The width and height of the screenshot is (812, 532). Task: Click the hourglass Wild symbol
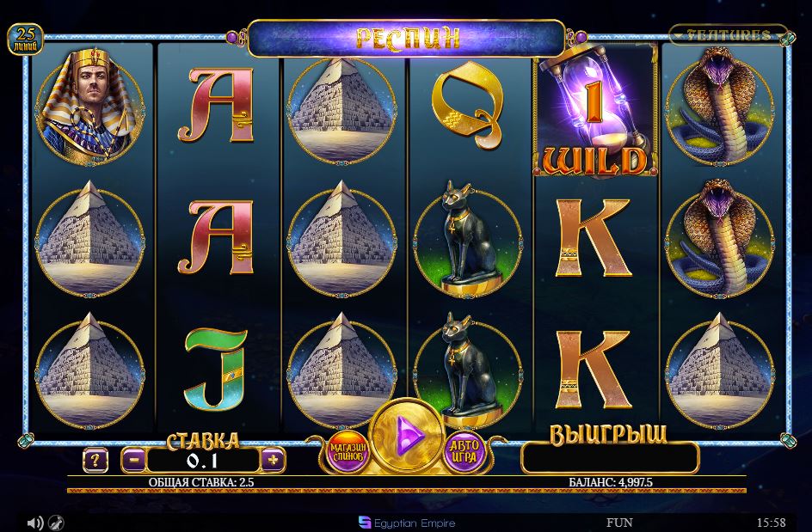pos(595,110)
